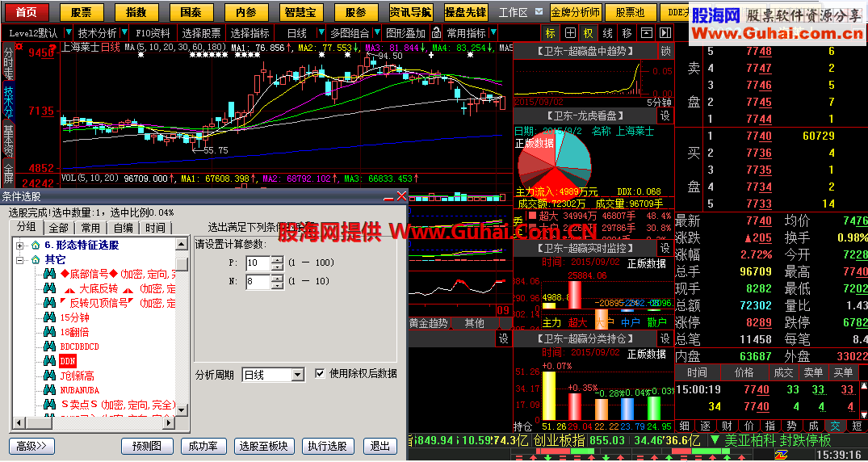
Task: Select the 移 move chart tool
Action: pos(627,32)
